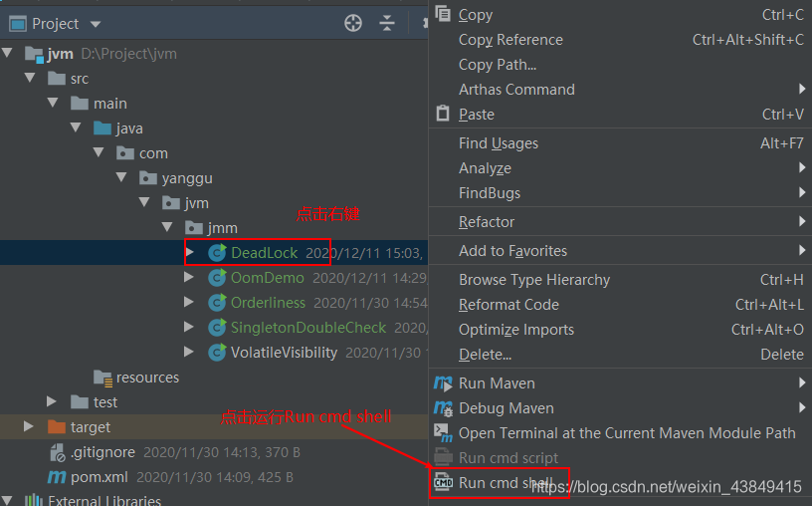Choose Browse Type Hierarchy entry

coord(620,280)
